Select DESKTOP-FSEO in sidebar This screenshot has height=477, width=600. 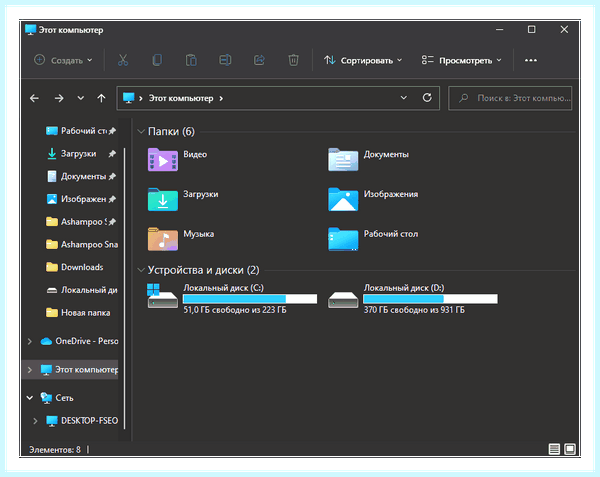coord(82,421)
